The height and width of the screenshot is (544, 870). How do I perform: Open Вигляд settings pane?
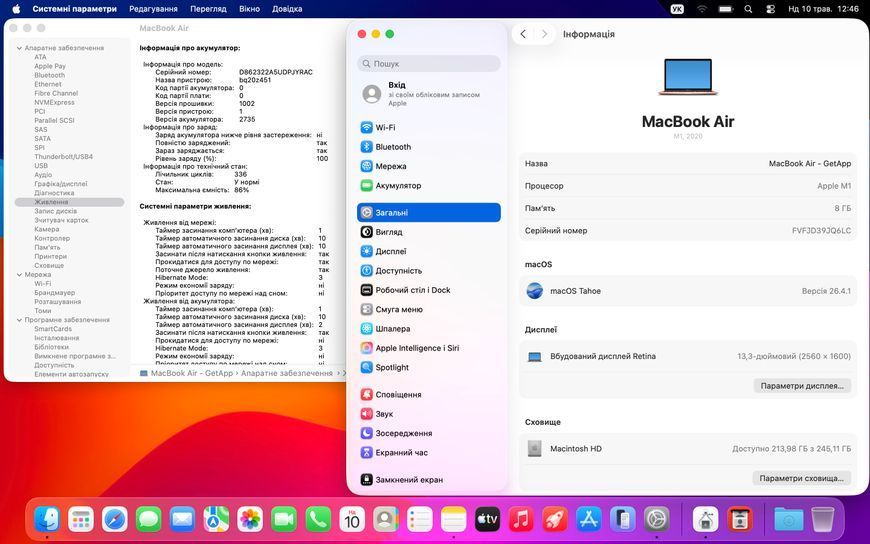(x=428, y=232)
